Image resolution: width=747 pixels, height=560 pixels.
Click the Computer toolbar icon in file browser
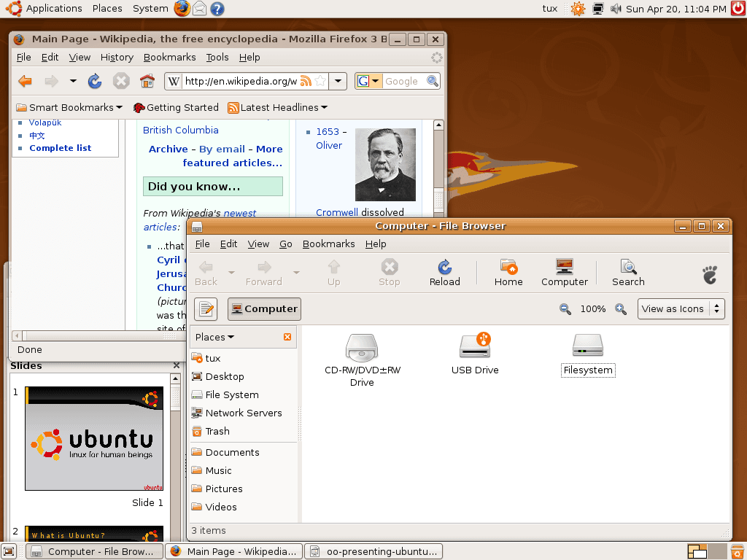[x=564, y=271]
